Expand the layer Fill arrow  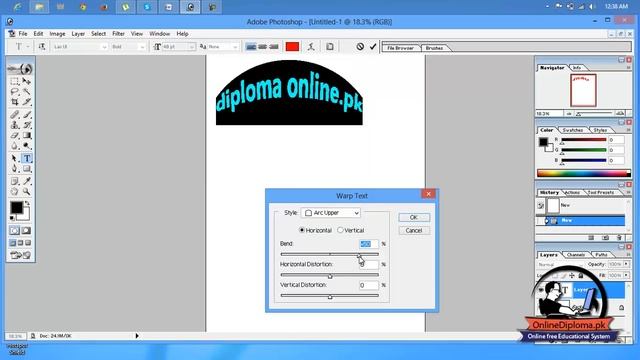(x=626, y=276)
